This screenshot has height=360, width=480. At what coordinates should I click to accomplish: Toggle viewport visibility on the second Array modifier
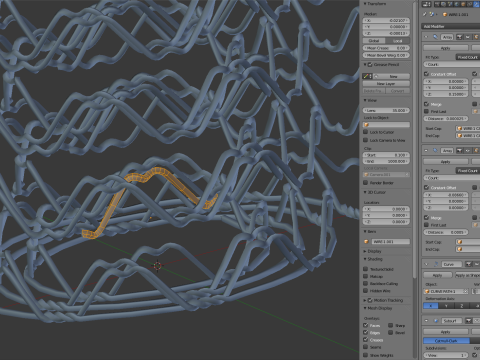468,151
